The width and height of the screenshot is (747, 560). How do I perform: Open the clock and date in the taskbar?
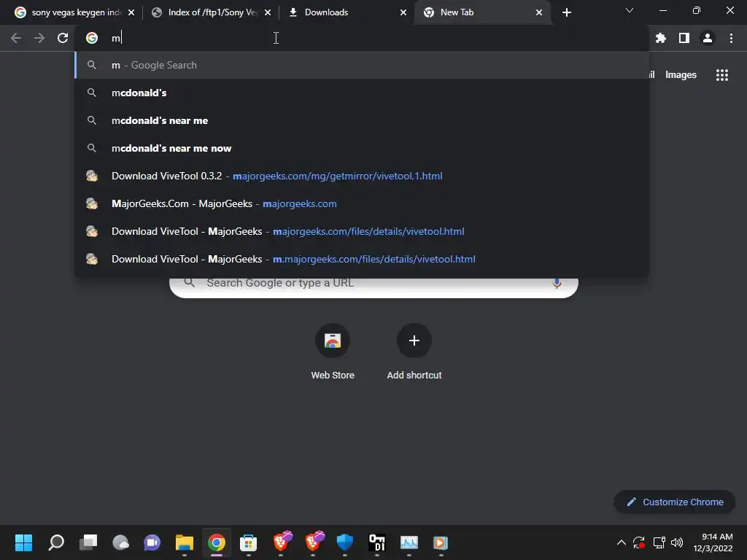click(x=713, y=542)
